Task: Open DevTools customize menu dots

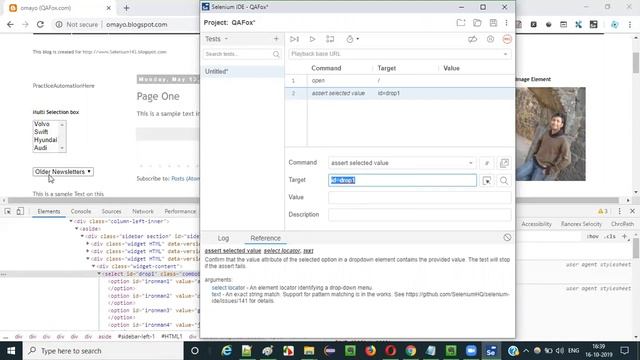Action: [620, 211]
